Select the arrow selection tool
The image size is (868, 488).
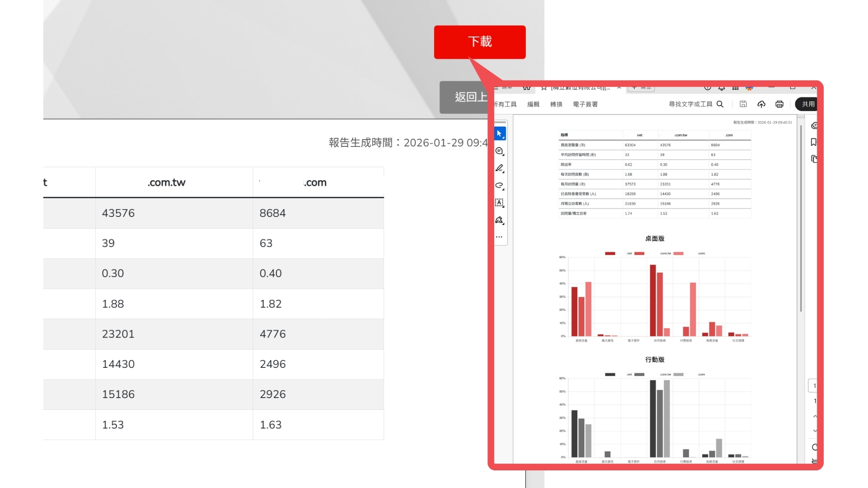tap(500, 134)
